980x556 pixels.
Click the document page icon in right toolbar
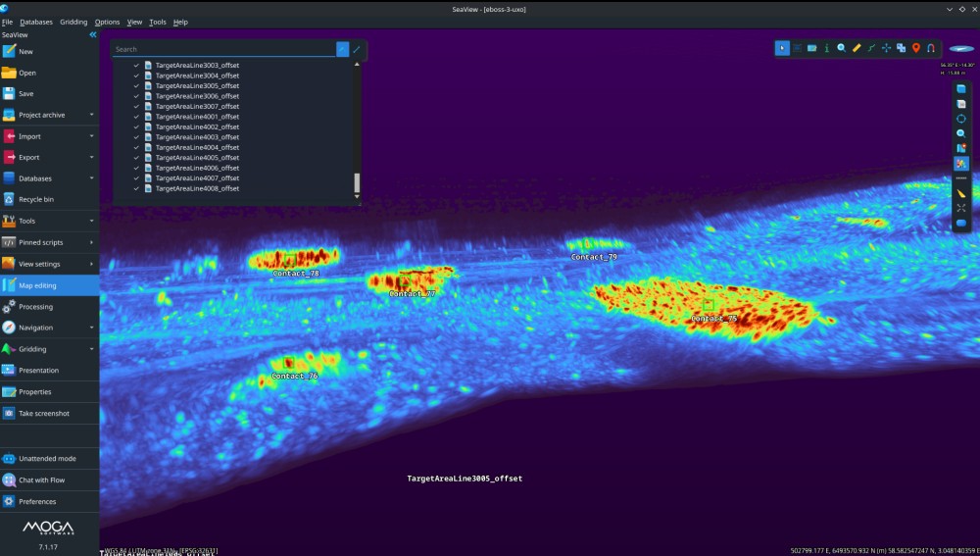961,104
